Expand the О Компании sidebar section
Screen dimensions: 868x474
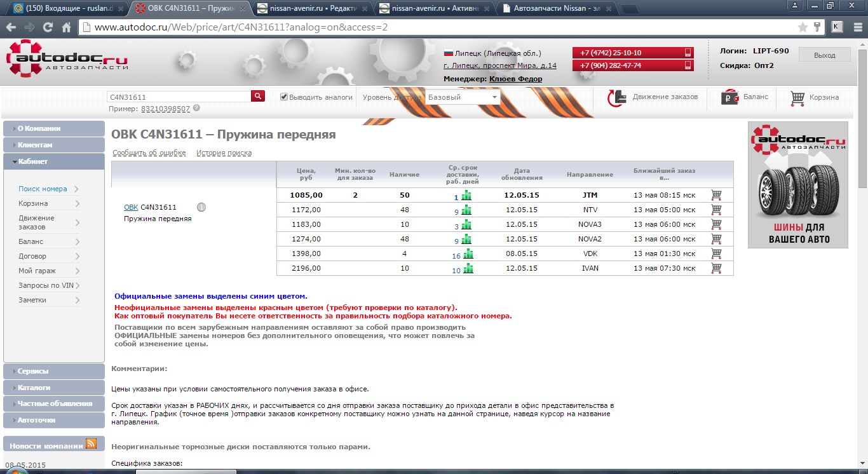pyautogui.click(x=54, y=128)
